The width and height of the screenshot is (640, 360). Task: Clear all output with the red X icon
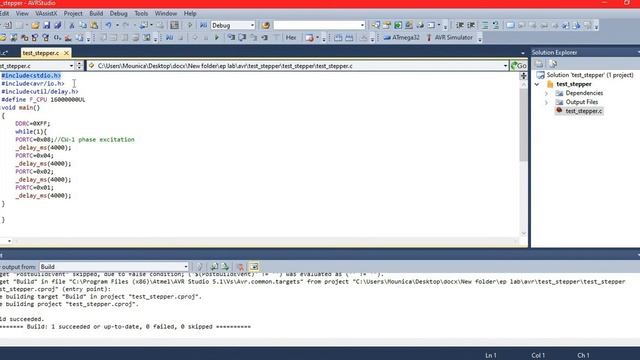coord(240,267)
